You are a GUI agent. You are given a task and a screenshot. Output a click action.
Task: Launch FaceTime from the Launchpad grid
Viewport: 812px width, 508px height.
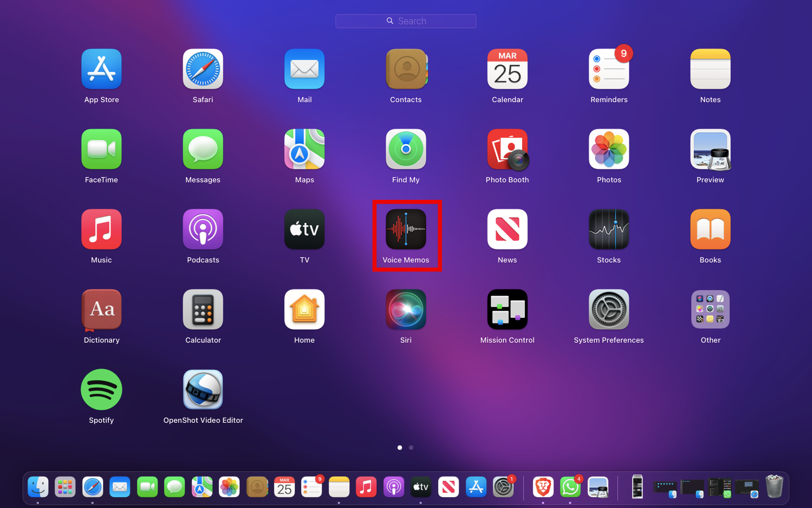point(101,150)
